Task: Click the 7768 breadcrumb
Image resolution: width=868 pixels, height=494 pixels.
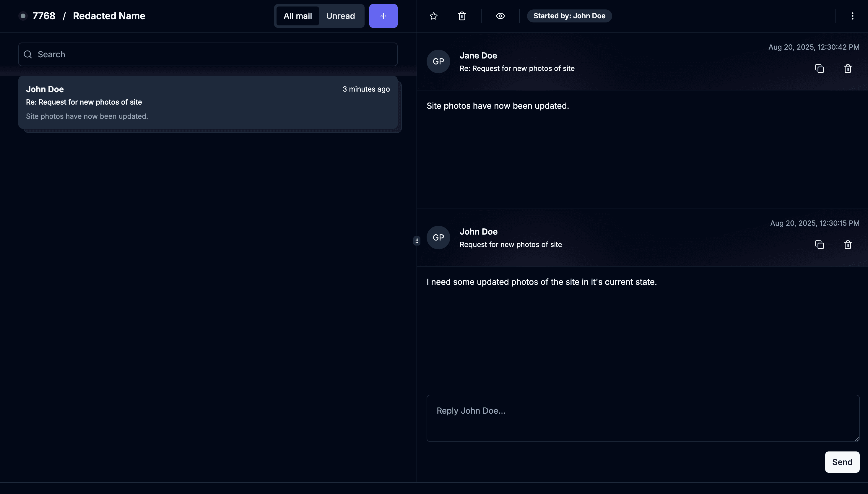Action: (x=44, y=16)
